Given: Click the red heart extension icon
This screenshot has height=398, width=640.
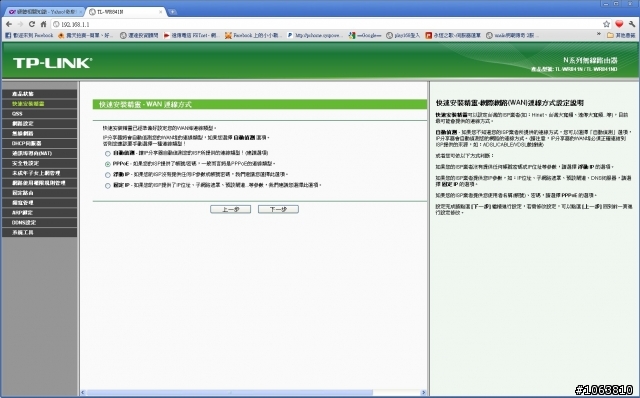Looking at the screenshot, I should (619, 24).
